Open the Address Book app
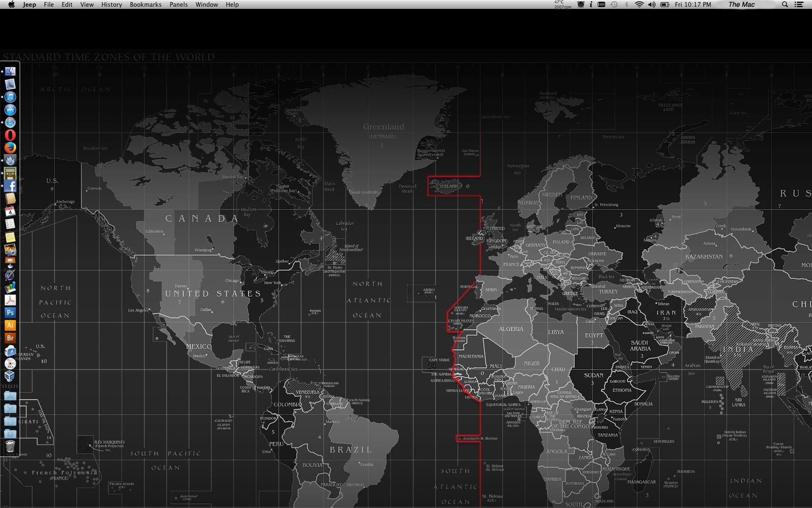 point(10,199)
